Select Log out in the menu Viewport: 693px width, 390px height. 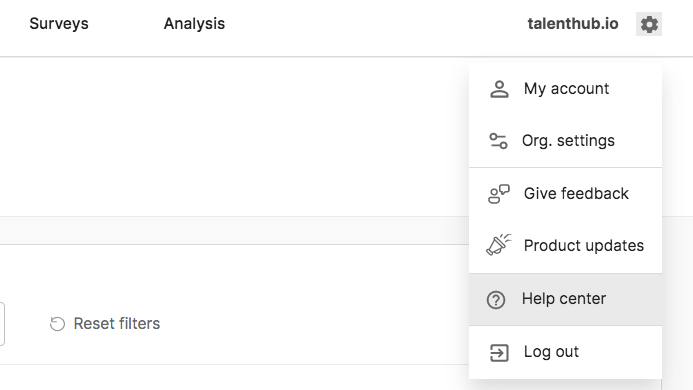(x=565, y=352)
